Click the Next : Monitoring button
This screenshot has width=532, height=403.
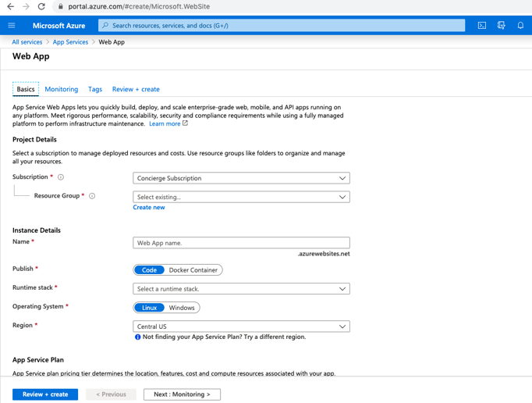tap(182, 394)
